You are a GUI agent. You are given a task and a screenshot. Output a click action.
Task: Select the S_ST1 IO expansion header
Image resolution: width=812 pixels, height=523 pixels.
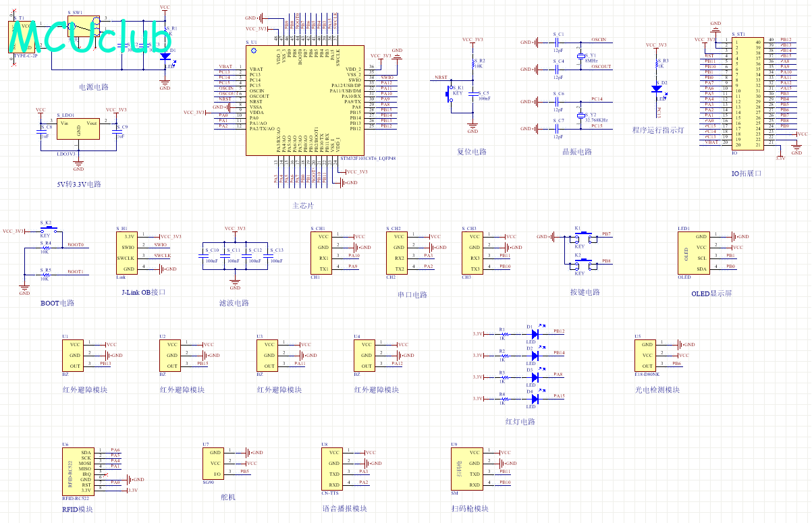[x=747, y=93]
